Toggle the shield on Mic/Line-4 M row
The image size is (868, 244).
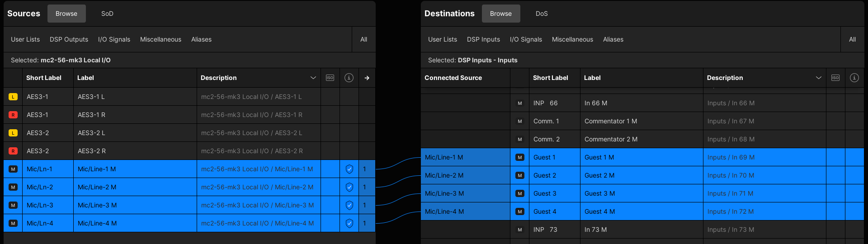pos(349,223)
